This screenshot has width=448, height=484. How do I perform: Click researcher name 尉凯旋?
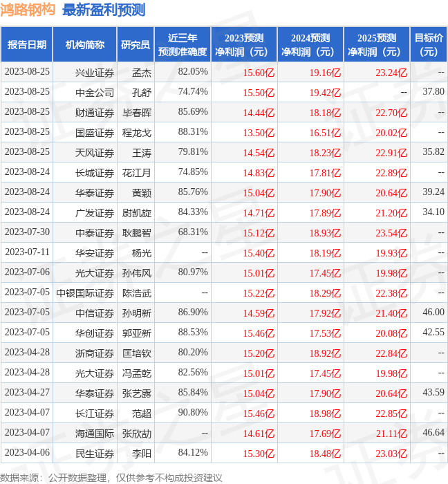point(137,213)
